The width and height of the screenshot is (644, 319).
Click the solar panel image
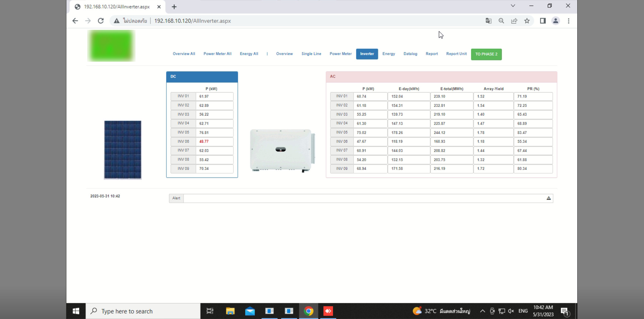[x=123, y=150]
